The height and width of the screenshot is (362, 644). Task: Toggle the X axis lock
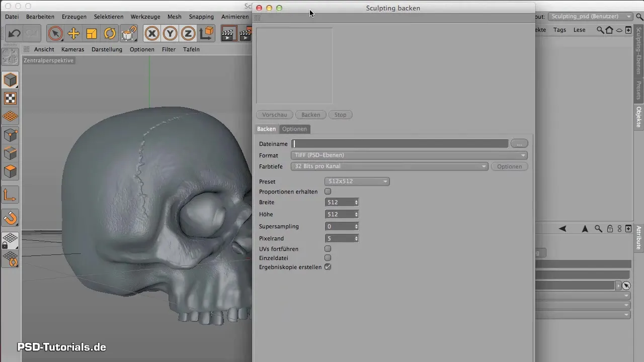pyautogui.click(x=152, y=34)
